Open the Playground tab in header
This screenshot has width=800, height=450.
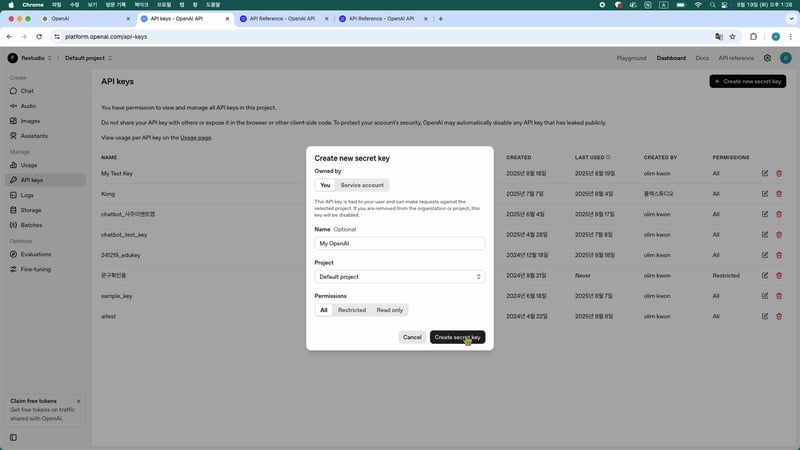[x=631, y=58]
